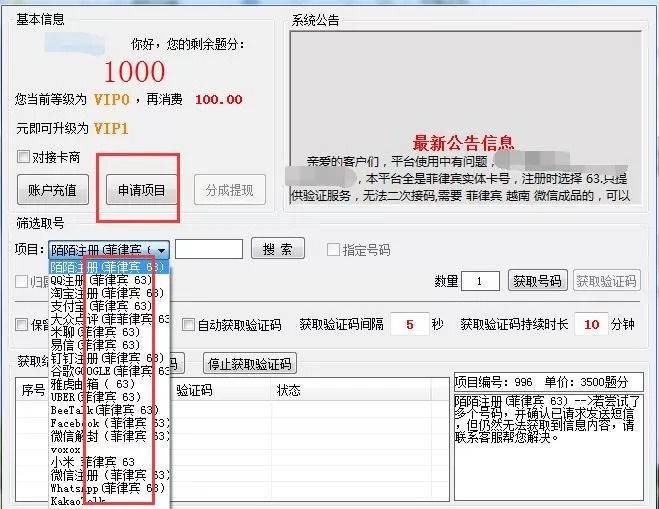Click the 最新公告信息 announcement heading
Viewport: 659px width, 509px height.
[x=464, y=143]
